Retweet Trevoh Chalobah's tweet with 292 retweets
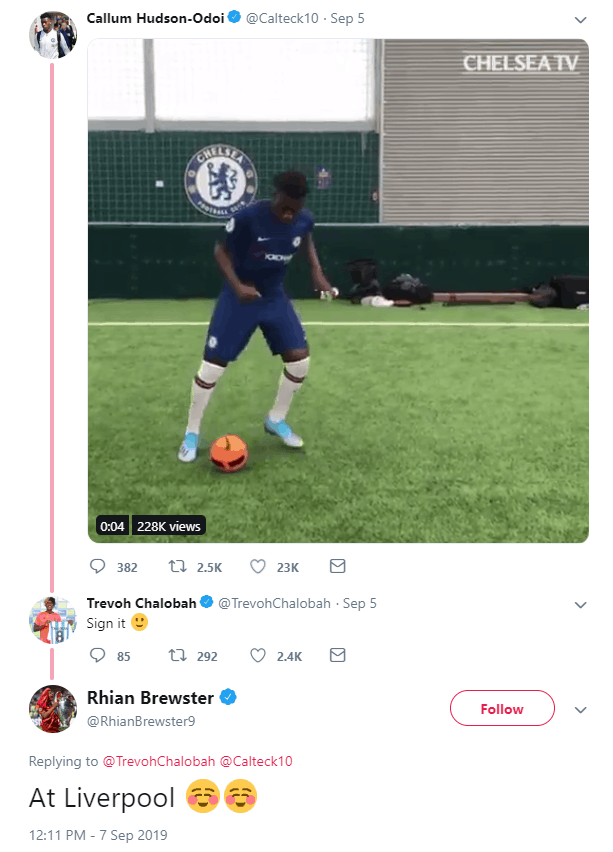This screenshot has width=613, height=852. click(177, 655)
